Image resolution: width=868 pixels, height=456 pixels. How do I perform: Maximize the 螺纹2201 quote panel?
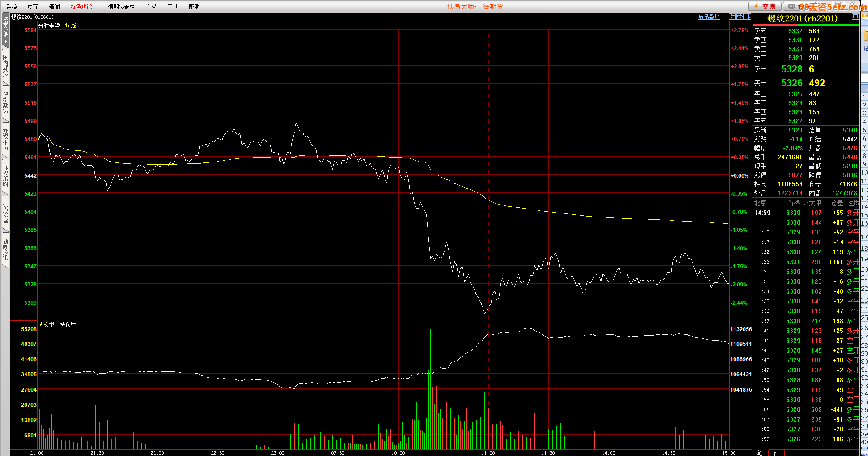[855, 17]
